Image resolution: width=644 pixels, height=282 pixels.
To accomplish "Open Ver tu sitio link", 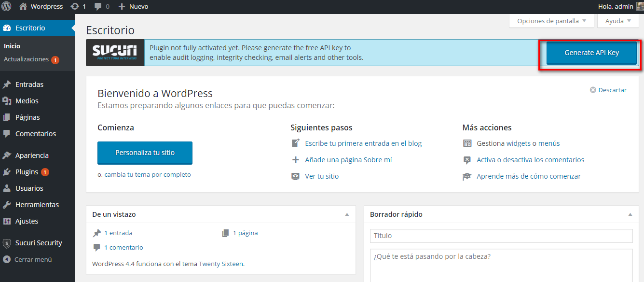I will click(x=322, y=176).
